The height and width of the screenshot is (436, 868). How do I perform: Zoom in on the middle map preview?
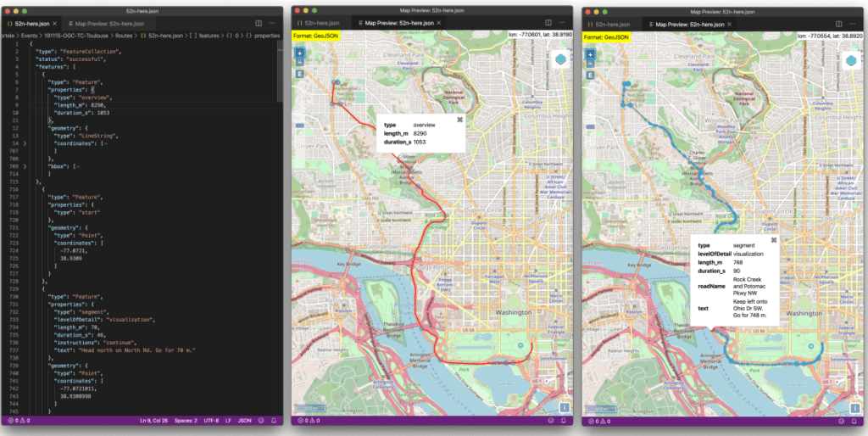point(298,52)
